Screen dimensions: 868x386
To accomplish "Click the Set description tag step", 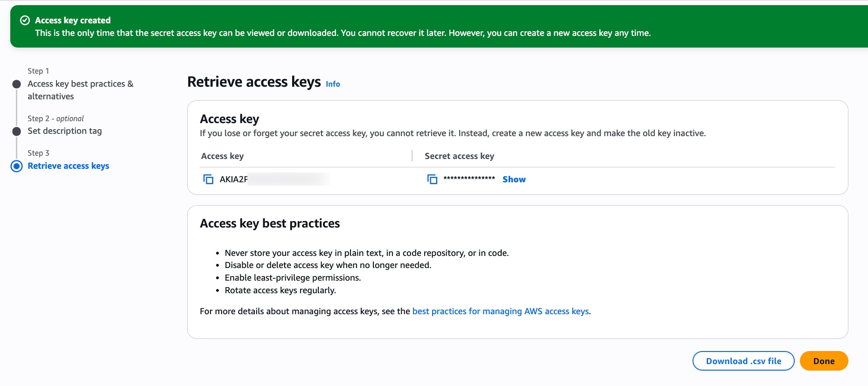I will point(64,131).
